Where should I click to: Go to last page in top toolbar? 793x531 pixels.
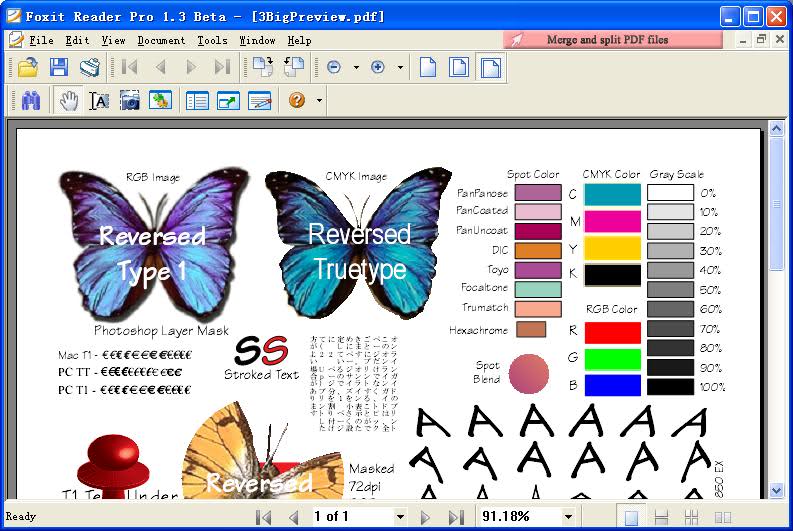(222, 67)
